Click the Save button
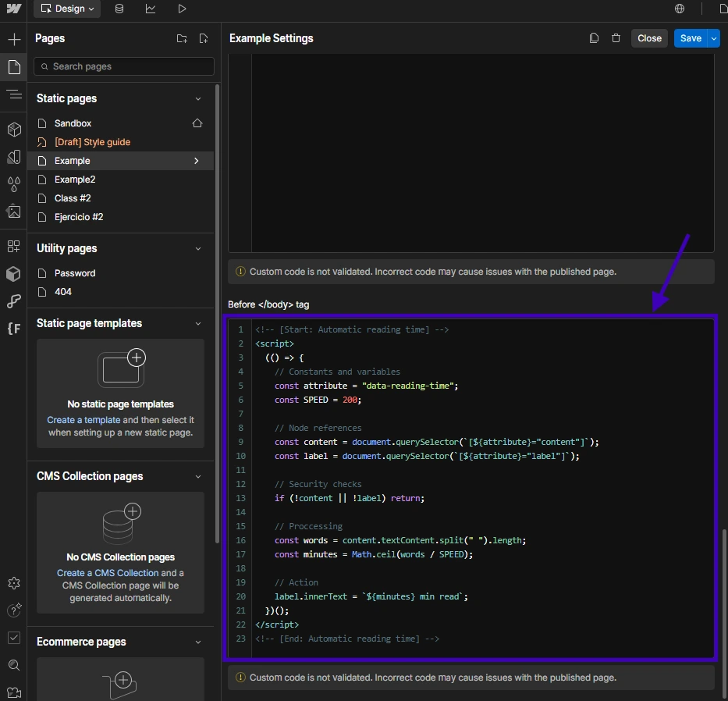 (691, 38)
